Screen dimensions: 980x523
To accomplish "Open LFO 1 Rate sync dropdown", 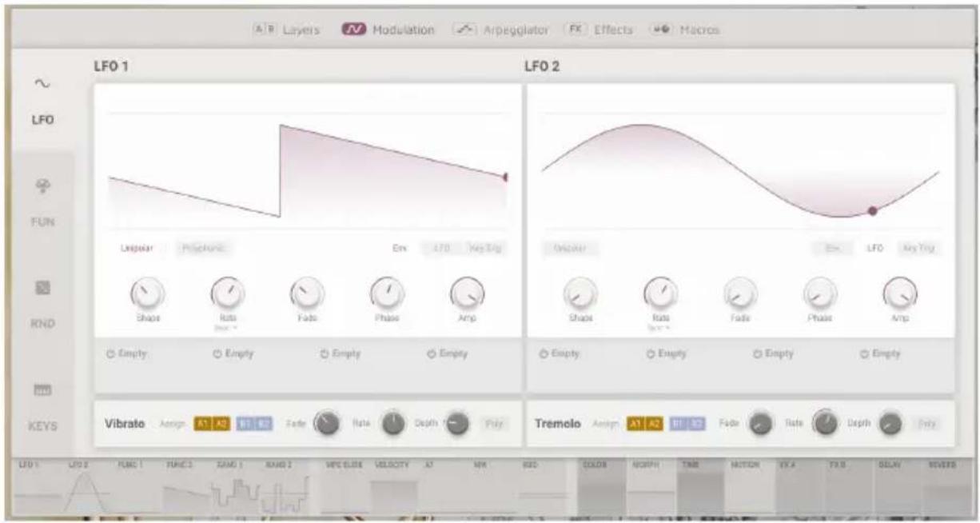I will tap(228, 327).
